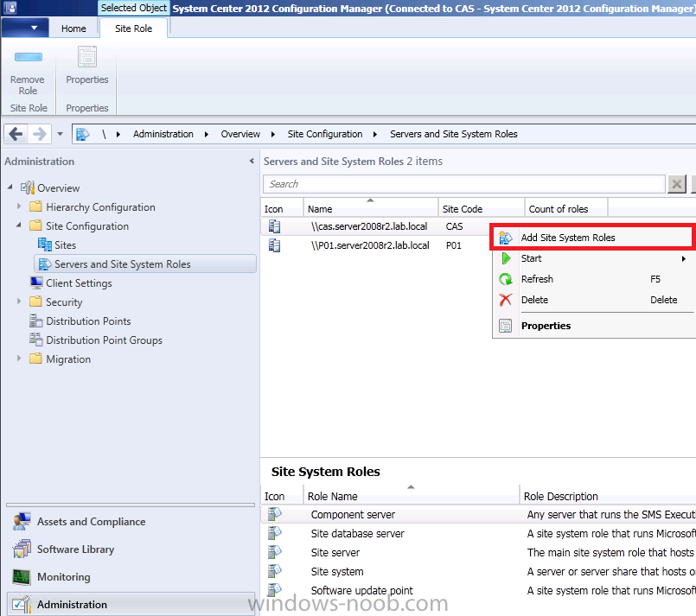Open the navigation history dropdown arrow

point(60,134)
